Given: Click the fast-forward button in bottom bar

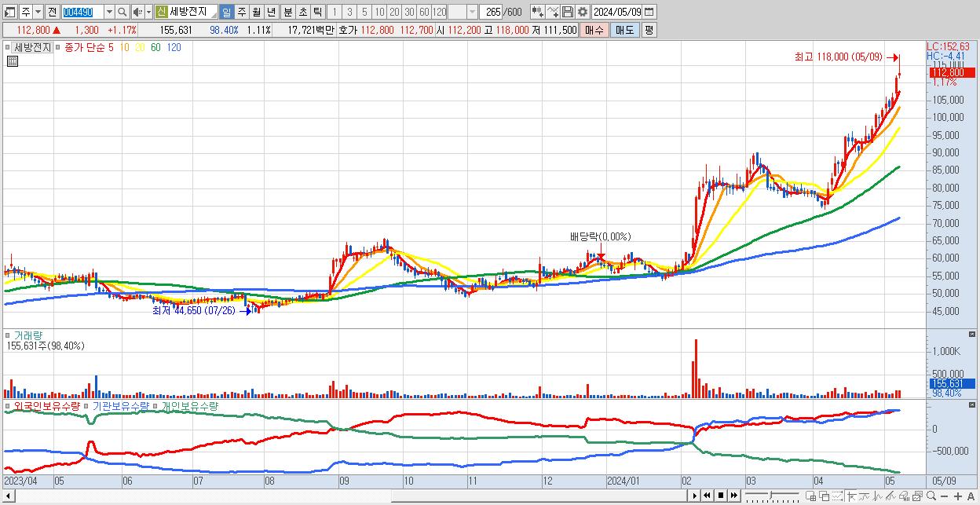Looking at the screenshot, I should (x=733, y=496).
